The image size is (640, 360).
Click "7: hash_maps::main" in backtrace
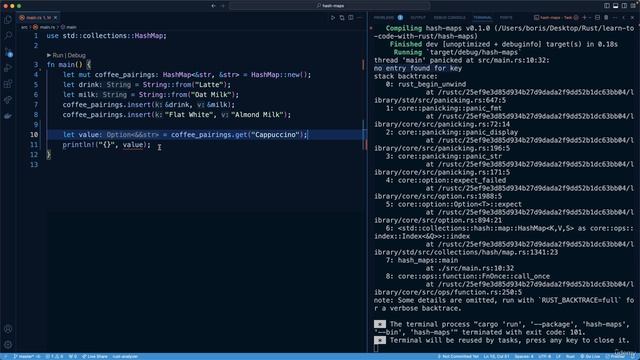point(422,260)
